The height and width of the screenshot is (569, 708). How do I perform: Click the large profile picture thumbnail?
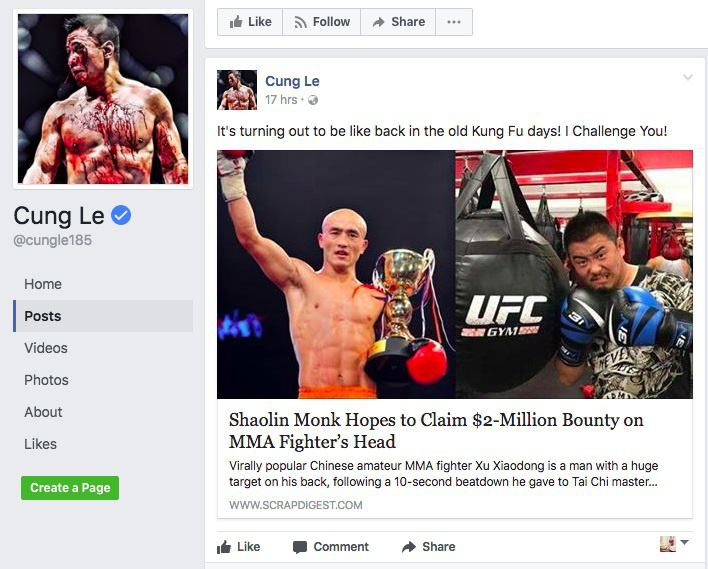click(103, 99)
